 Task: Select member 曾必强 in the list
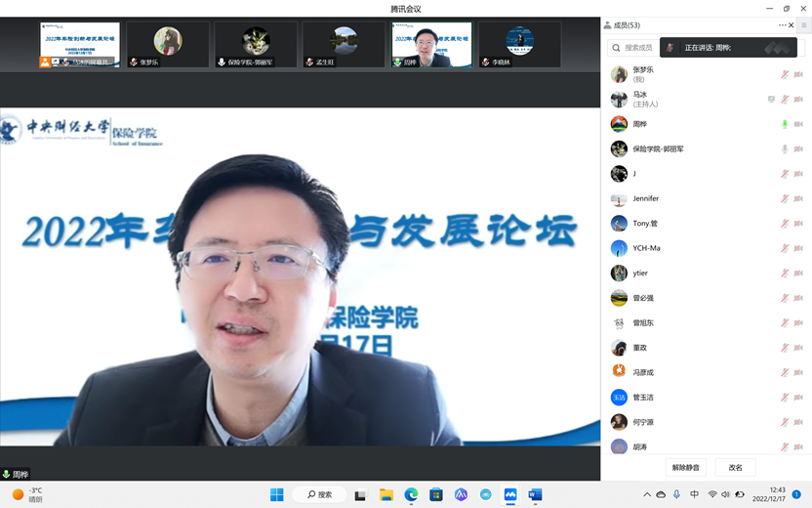click(x=643, y=298)
